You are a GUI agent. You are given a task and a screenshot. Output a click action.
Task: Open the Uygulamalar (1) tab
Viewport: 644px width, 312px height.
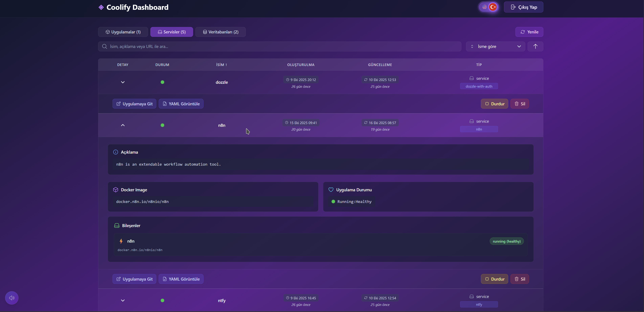[123, 32]
